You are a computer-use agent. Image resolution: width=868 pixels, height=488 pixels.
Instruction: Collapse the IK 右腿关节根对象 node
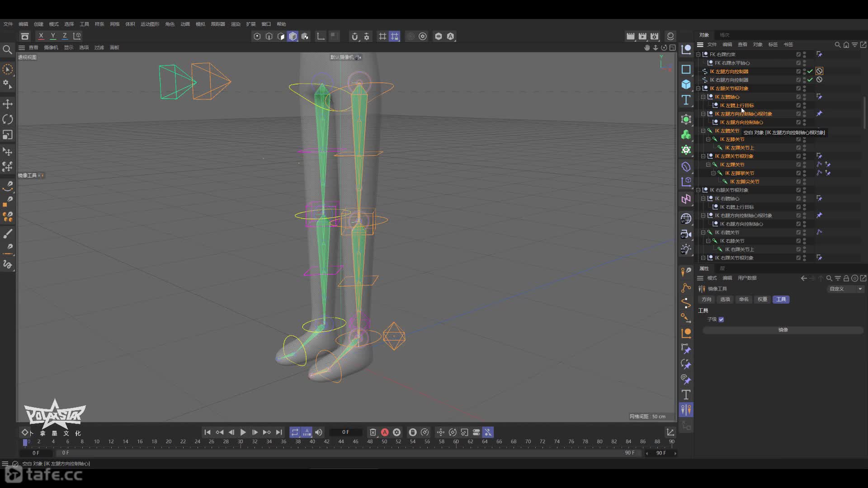[698, 190]
